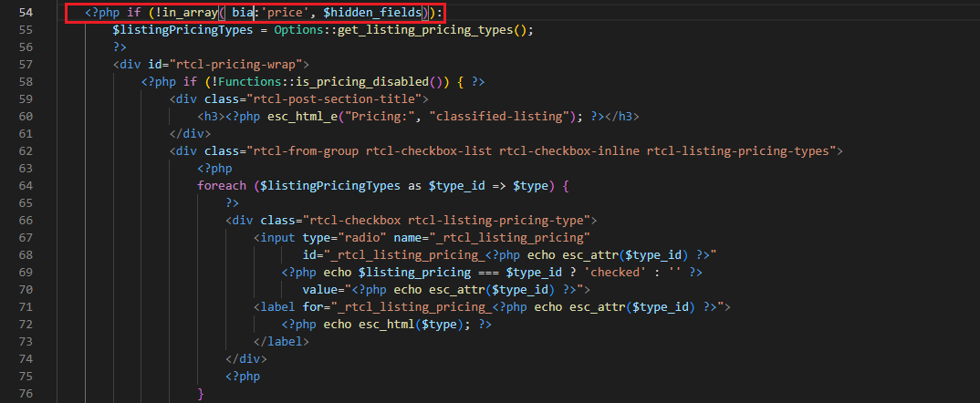Click the for attribute on line 71
This screenshot has width=980, height=403.
pos(312,307)
